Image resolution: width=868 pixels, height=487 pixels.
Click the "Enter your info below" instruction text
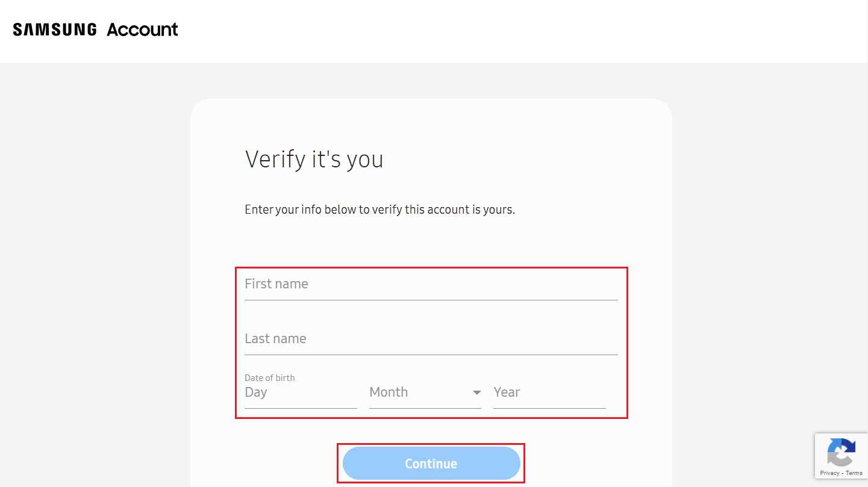pos(379,210)
